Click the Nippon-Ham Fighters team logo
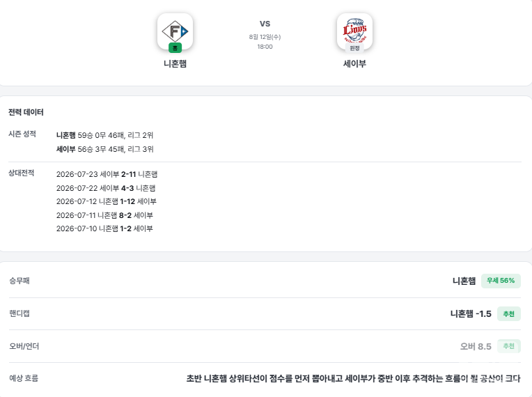 [175, 31]
